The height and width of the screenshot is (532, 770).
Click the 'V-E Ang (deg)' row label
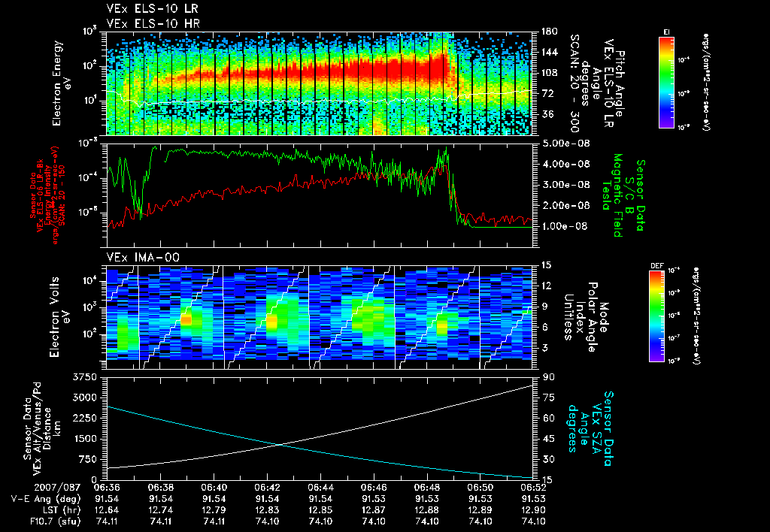pos(46,499)
